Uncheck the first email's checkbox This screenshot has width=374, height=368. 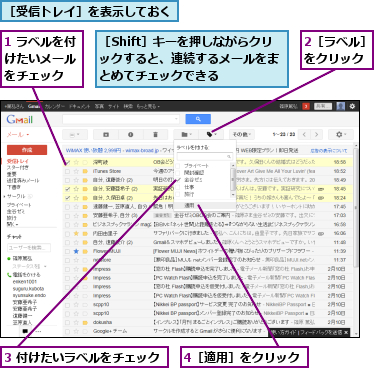pyautogui.click(x=67, y=162)
